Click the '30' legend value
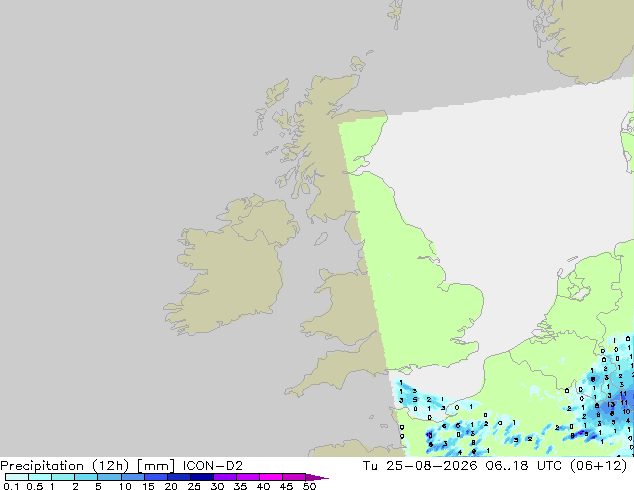Screen dimensions: 634x490 (x=217, y=486)
